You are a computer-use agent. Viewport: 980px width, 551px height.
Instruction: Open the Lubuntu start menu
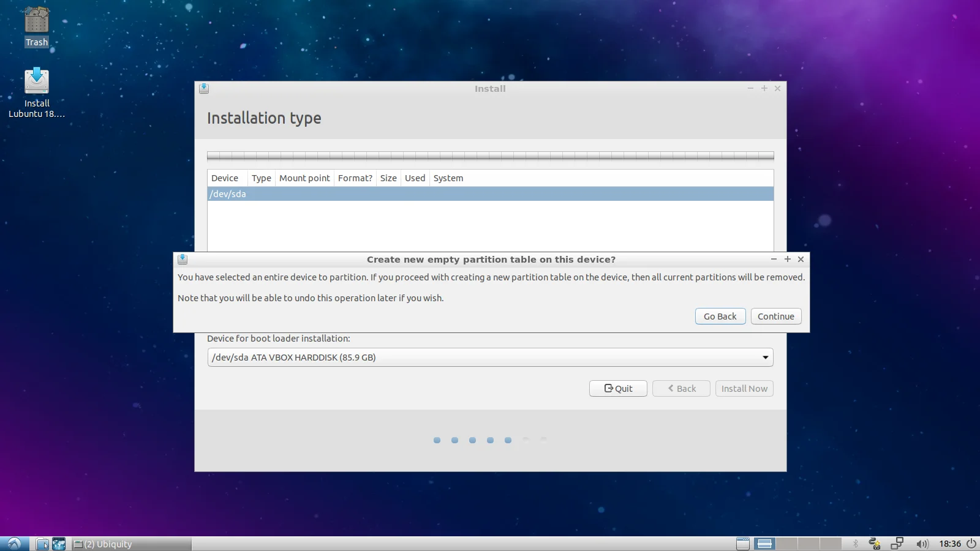pos(14,544)
